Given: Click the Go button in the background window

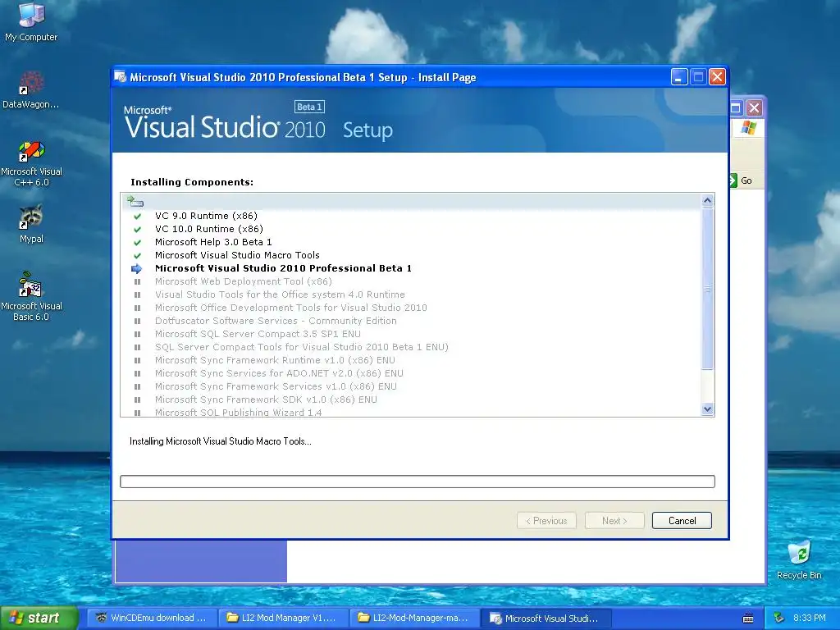Looking at the screenshot, I should (x=742, y=180).
